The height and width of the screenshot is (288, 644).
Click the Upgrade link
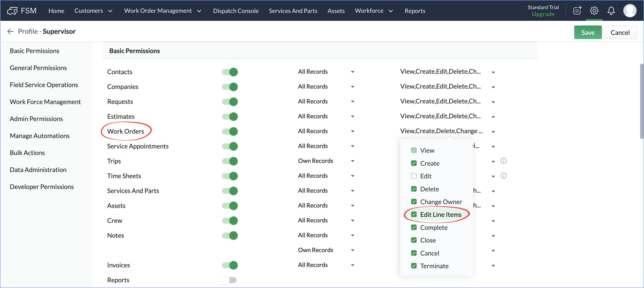click(543, 14)
